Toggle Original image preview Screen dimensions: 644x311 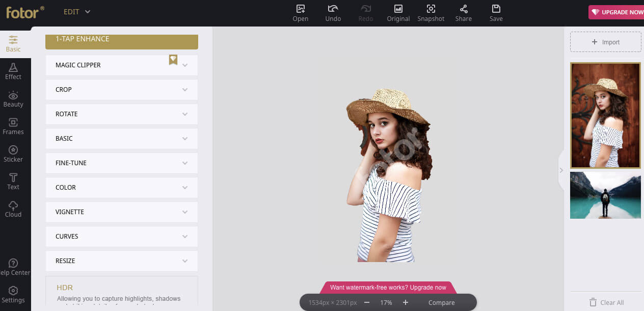coord(398,13)
